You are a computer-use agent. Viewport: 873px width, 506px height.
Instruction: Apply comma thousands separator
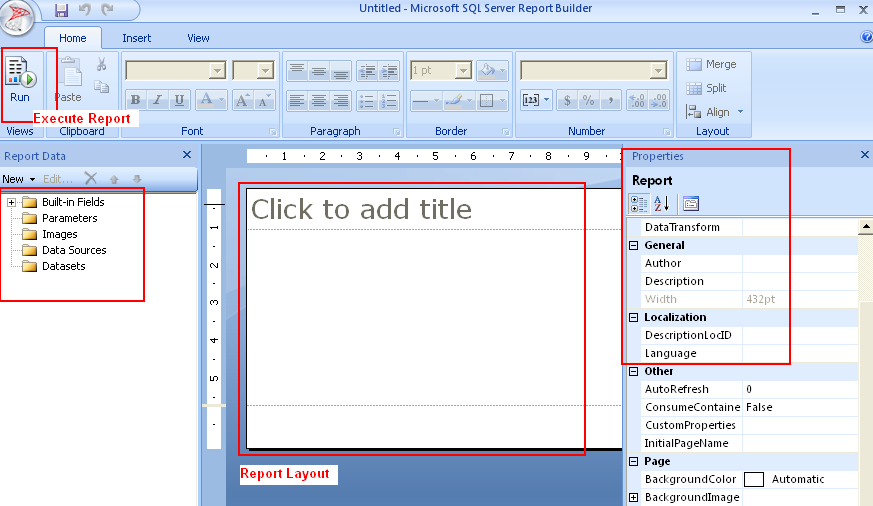(610, 100)
